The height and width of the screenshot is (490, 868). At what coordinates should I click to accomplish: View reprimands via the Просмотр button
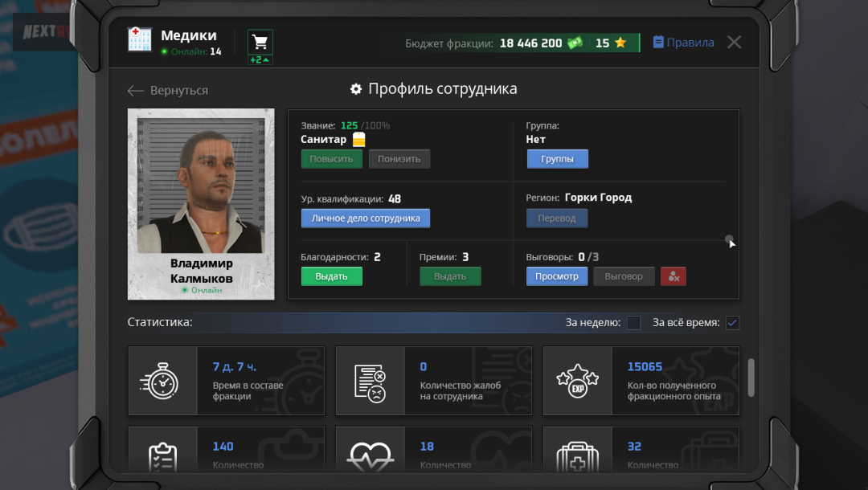point(556,276)
